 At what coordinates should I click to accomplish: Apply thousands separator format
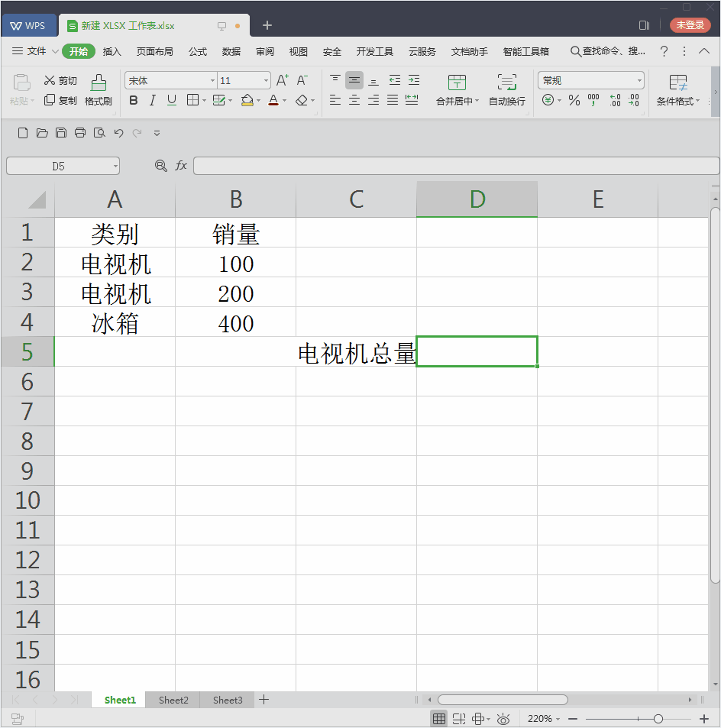pos(593,100)
